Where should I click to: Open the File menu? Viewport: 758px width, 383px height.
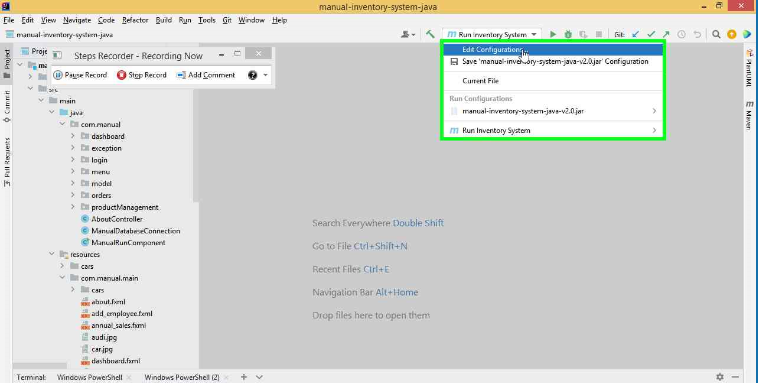(9, 20)
